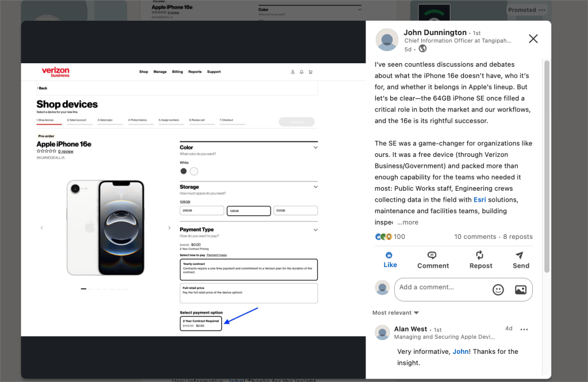The width and height of the screenshot is (588, 382).
Task: Show the 10 comments list
Action: 475,237
